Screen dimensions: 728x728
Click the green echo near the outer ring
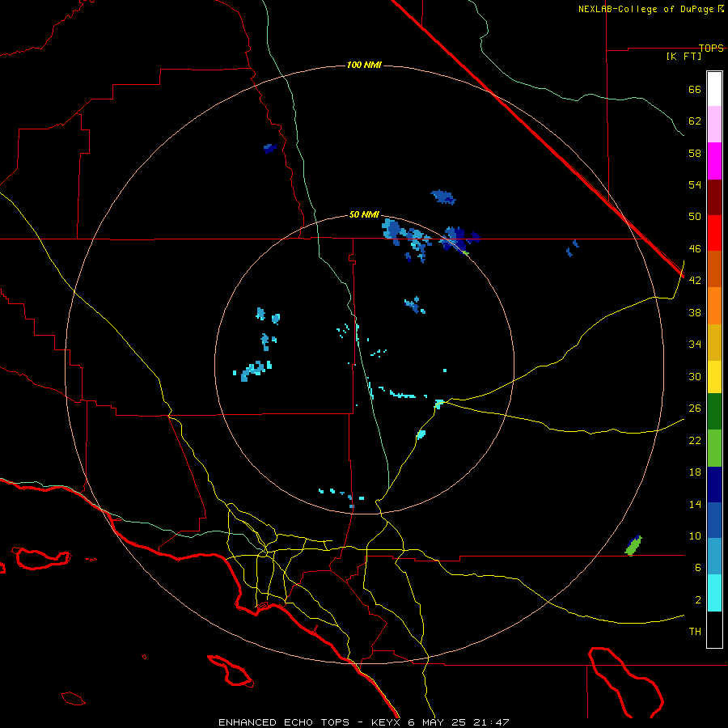coord(633,545)
